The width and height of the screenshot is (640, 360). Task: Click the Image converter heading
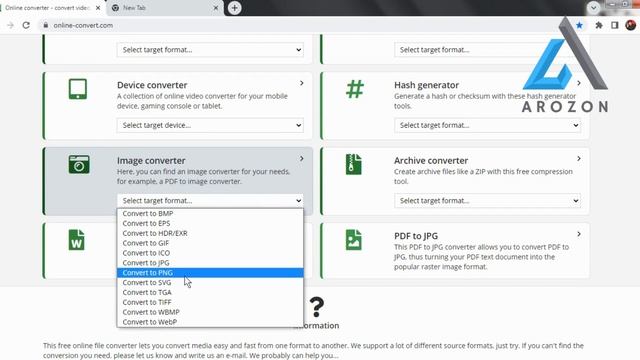151,160
